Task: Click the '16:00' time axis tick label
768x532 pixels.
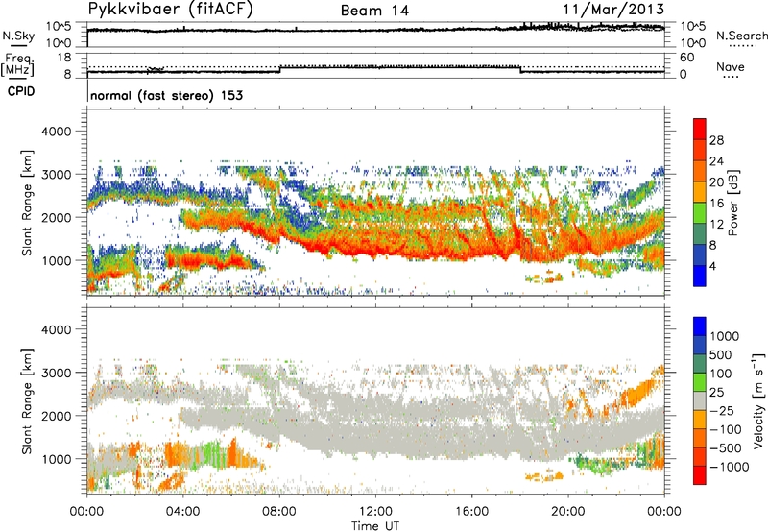Action: click(471, 512)
